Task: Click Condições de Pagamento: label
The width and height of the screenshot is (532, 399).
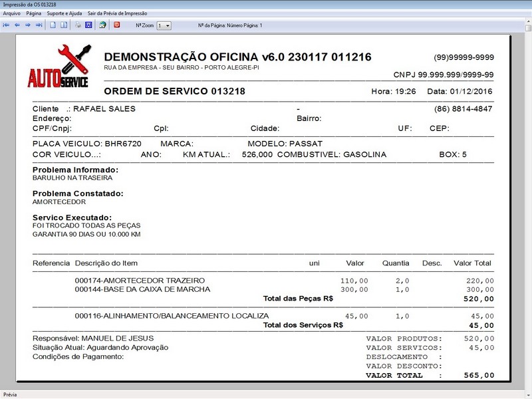Action: tap(78, 356)
